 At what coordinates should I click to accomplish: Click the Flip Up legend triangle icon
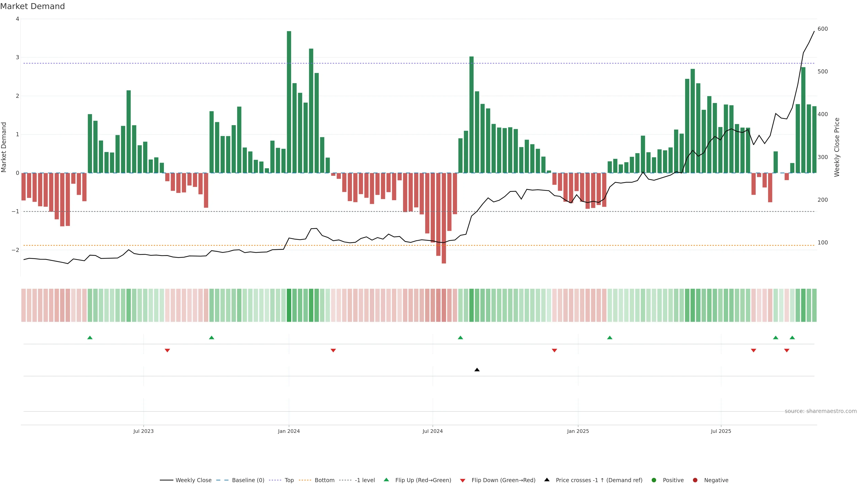click(x=386, y=480)
